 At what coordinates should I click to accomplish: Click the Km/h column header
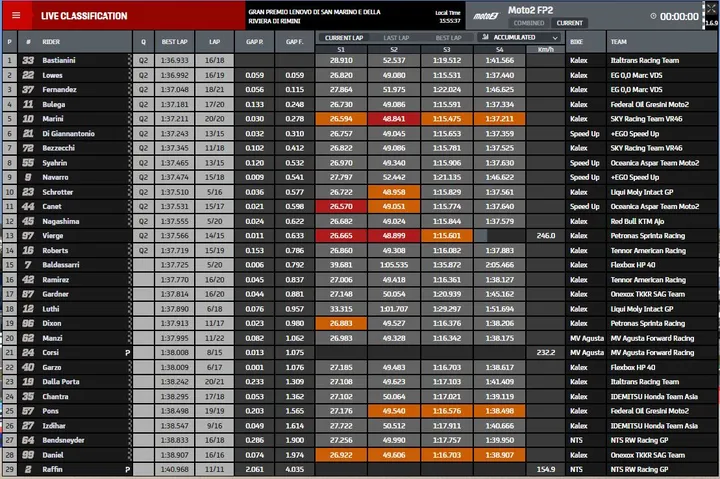pos(546,50)
